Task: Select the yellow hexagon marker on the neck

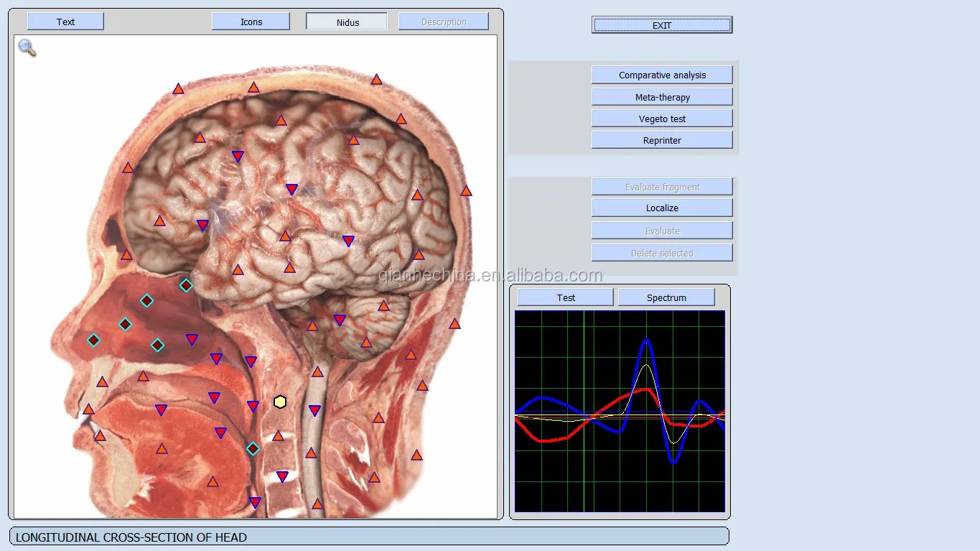Action: coord(280,402)
